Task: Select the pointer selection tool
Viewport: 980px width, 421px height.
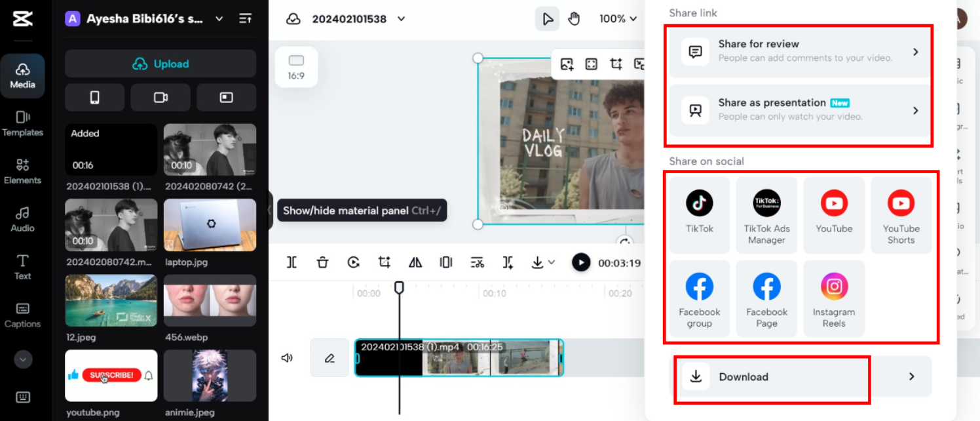Action: pyautogui.click(x=547, y=18)
